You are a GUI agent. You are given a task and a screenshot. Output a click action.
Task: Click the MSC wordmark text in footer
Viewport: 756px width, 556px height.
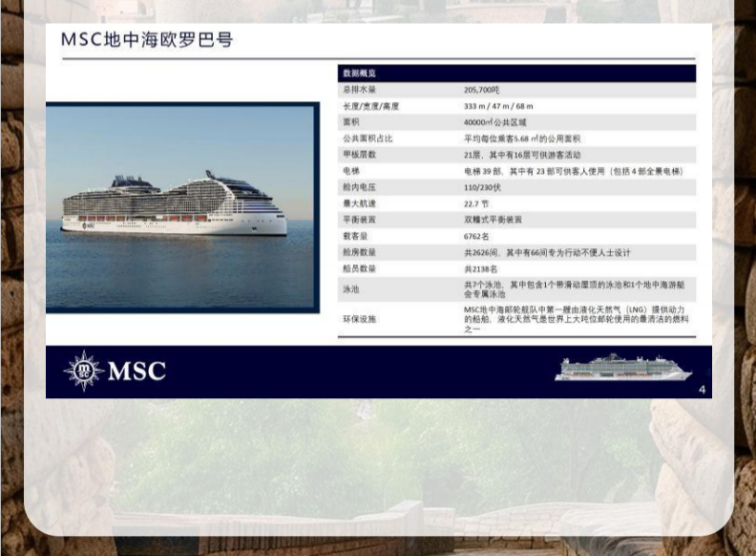click(136, 372)
